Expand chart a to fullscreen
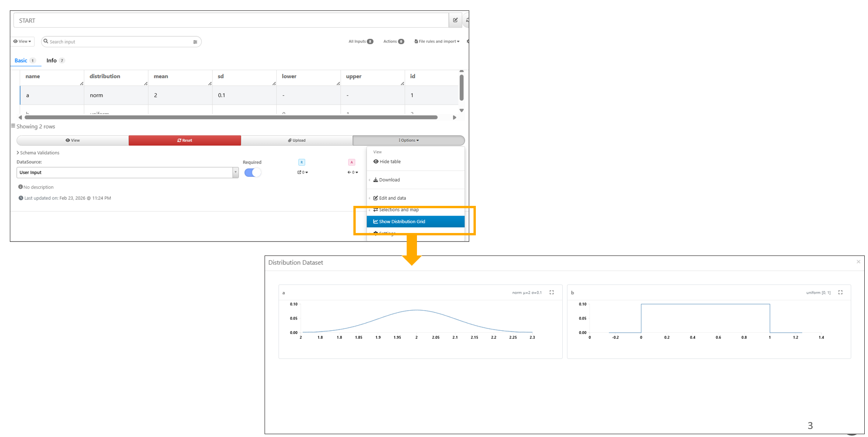The image size is (868, 437). 552,292
